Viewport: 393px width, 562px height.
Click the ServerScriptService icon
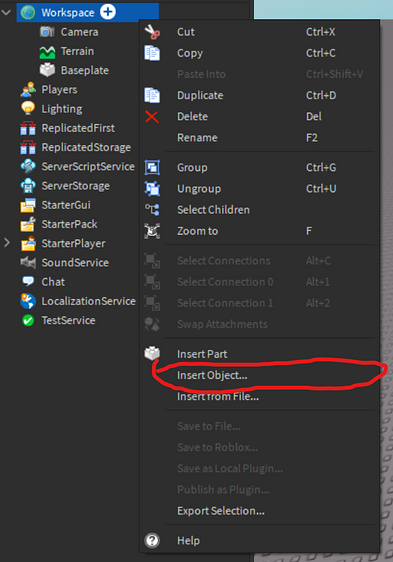click(x=28, y=166)
